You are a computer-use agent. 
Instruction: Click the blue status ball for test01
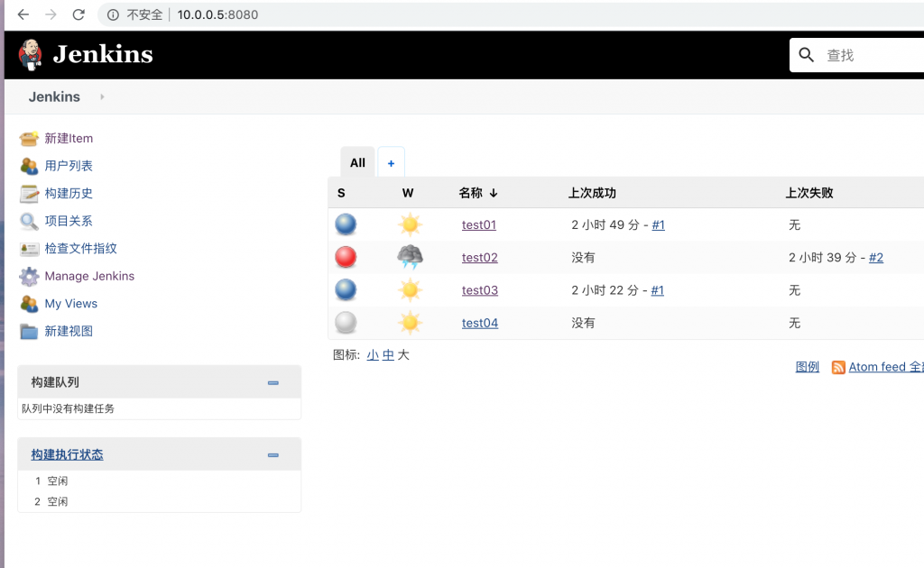pyautogui.click(x=346, y=224)
